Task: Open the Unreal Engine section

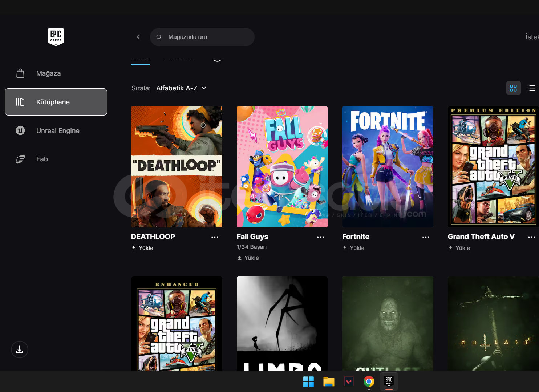Action: pos(56,130)
